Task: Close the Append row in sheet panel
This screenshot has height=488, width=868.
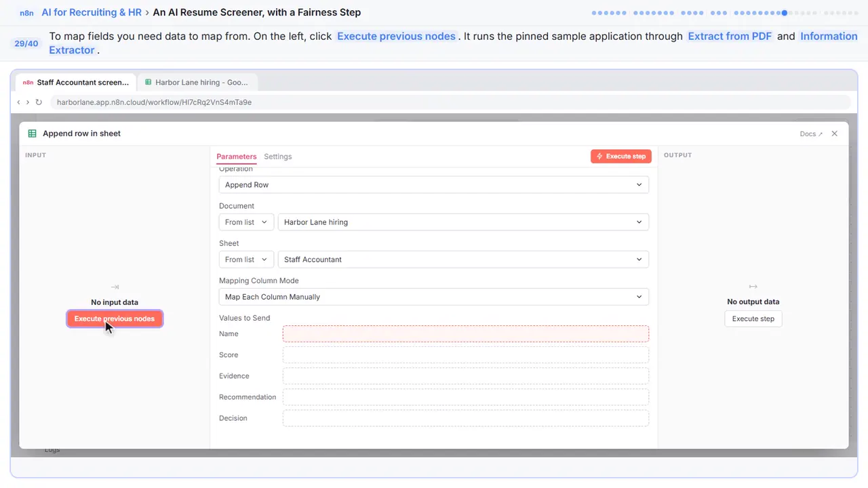Action: 835,134
